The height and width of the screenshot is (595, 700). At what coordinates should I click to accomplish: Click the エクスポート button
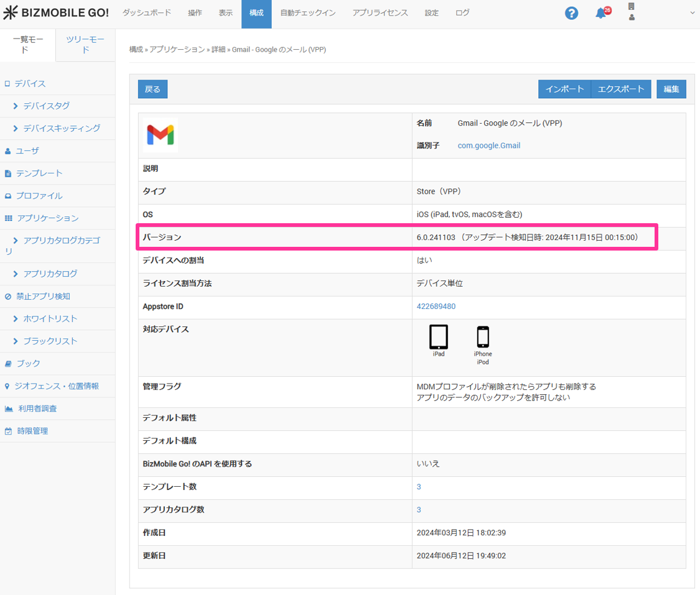[620, 89]
